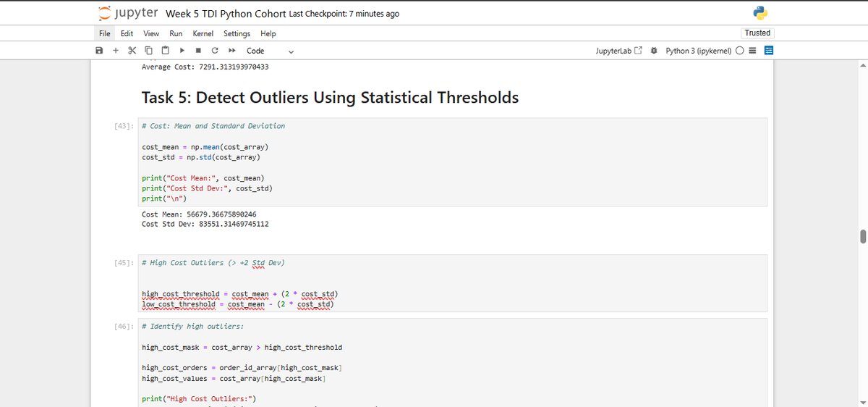
Task: Copy the selected cell
Action: [x=148, y=51]
